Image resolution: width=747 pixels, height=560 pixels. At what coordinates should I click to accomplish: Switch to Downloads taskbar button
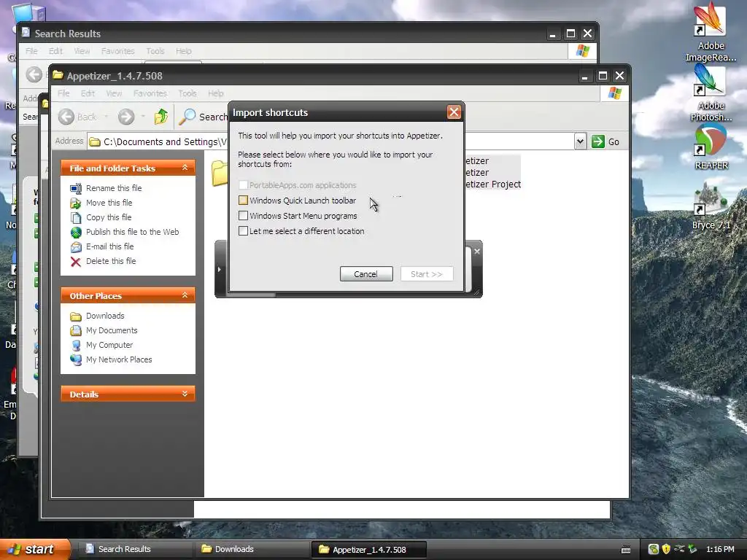[x=252, y=549]
